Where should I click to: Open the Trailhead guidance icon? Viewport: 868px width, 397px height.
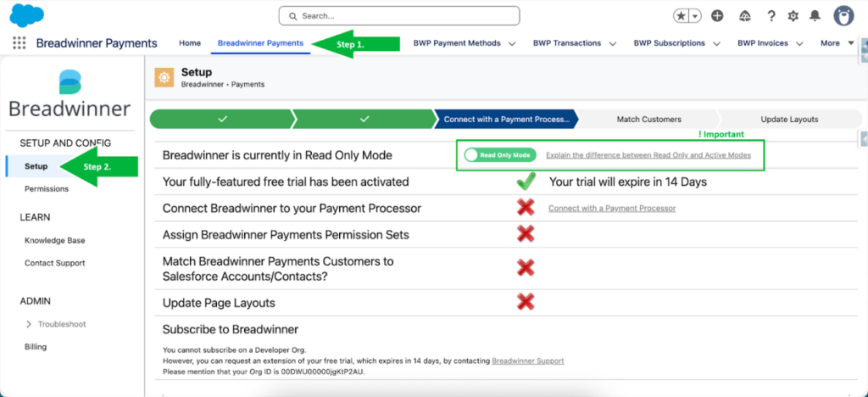point(745,16)
